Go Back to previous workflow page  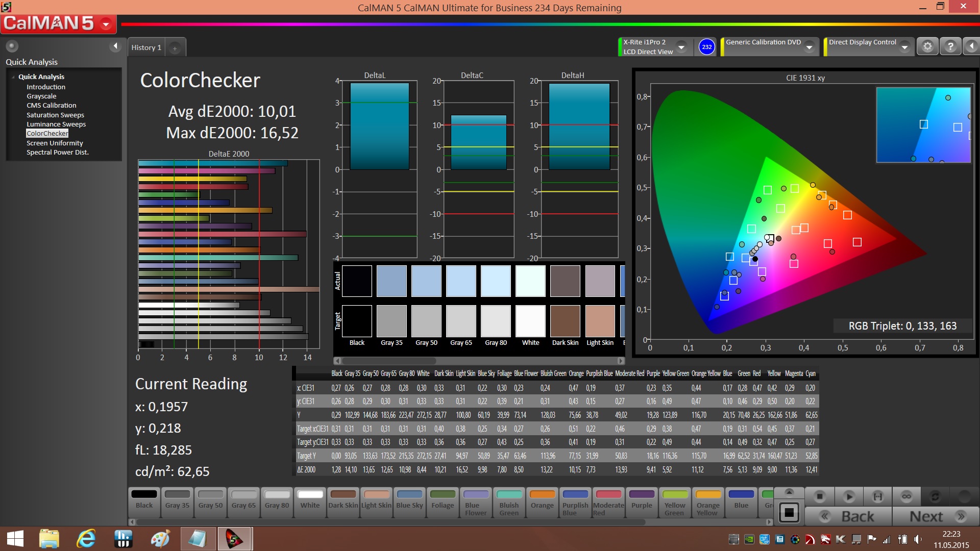[848, 516]
